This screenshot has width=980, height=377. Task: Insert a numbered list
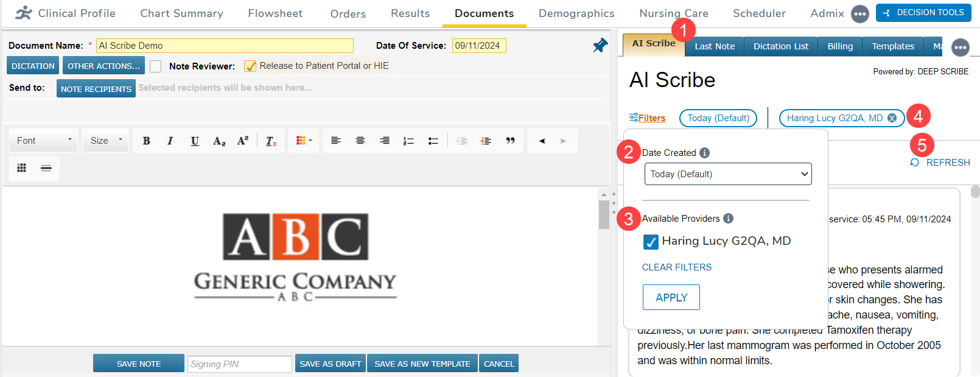408,141
